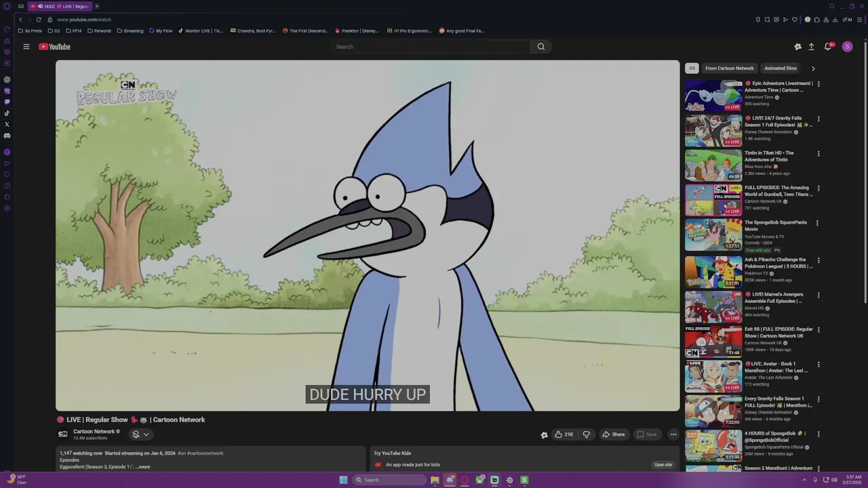Open the taskbar clock showing 5:37 AM
The width and height of the screenshot is (868, 488).
853,480
